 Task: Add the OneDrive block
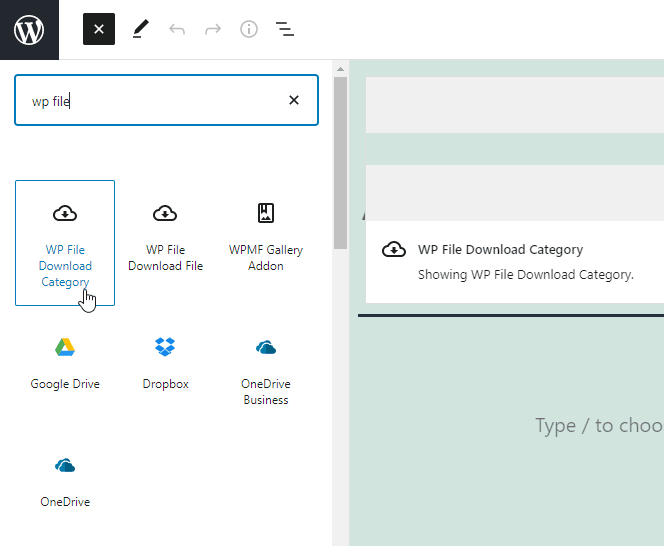(x=65, y=480)
